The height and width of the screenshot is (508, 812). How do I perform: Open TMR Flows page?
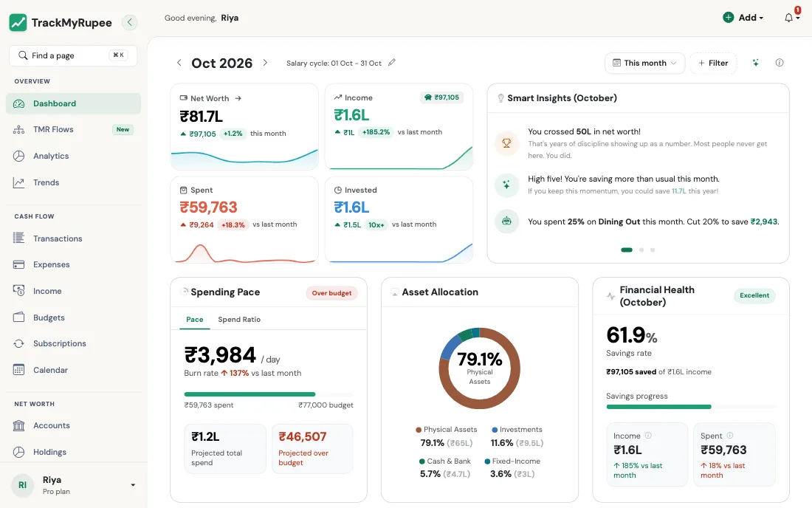[73, 129]
